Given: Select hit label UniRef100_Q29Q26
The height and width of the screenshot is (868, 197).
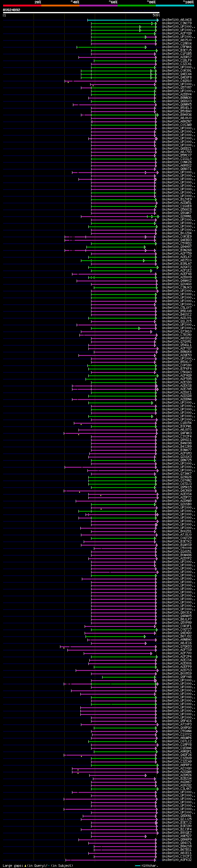Looking at the screenshot, I should [177, 477].
